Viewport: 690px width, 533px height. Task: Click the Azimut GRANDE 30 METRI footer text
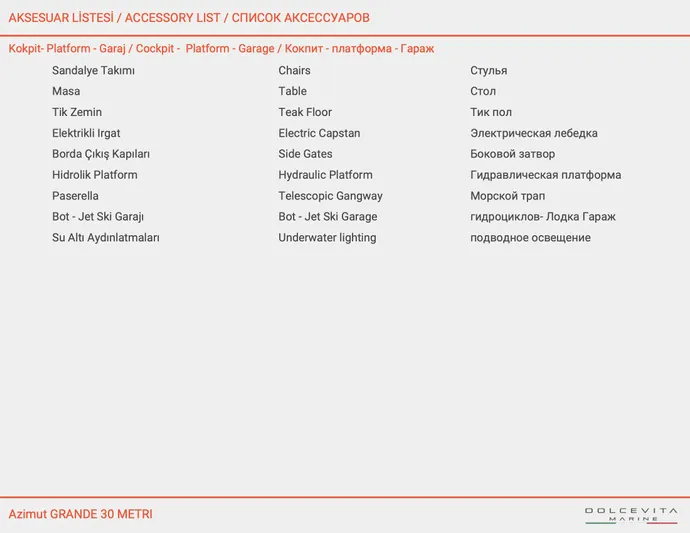[80, 514]
